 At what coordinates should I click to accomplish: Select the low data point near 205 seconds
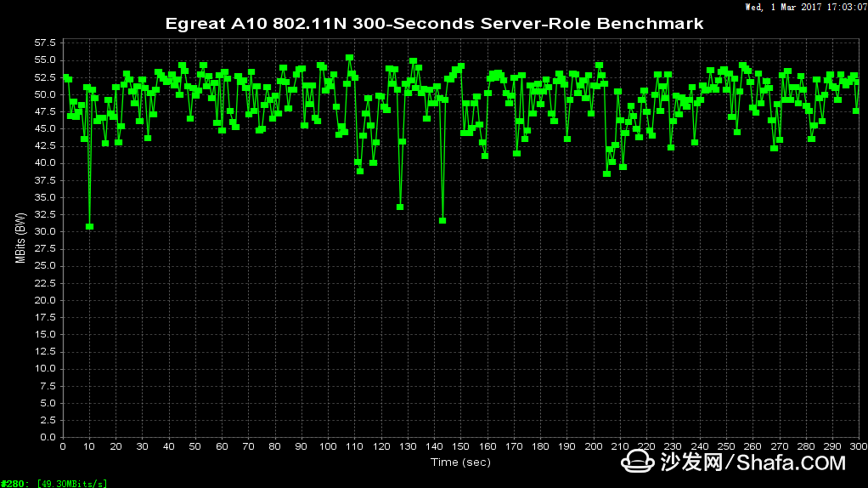[x=606, y=174]
